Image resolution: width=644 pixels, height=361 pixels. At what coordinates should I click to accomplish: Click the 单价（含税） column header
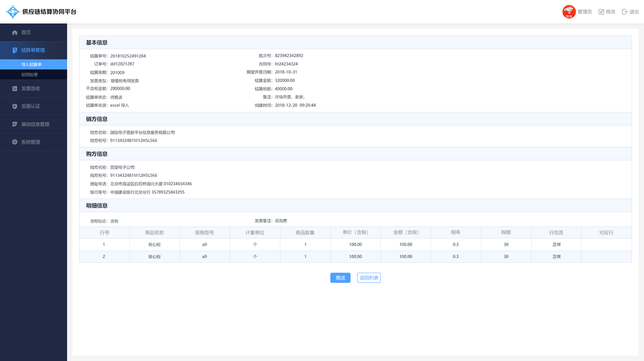pos(355,233)
